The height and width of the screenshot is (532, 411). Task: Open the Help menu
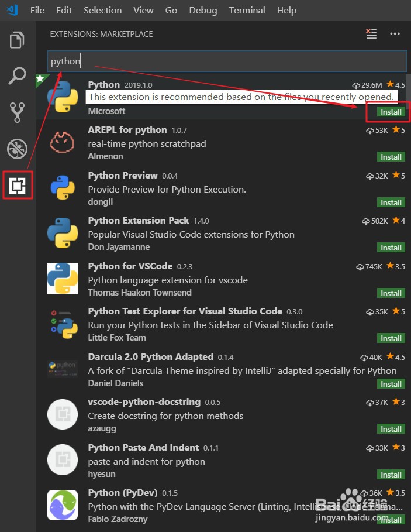(286, 10)
